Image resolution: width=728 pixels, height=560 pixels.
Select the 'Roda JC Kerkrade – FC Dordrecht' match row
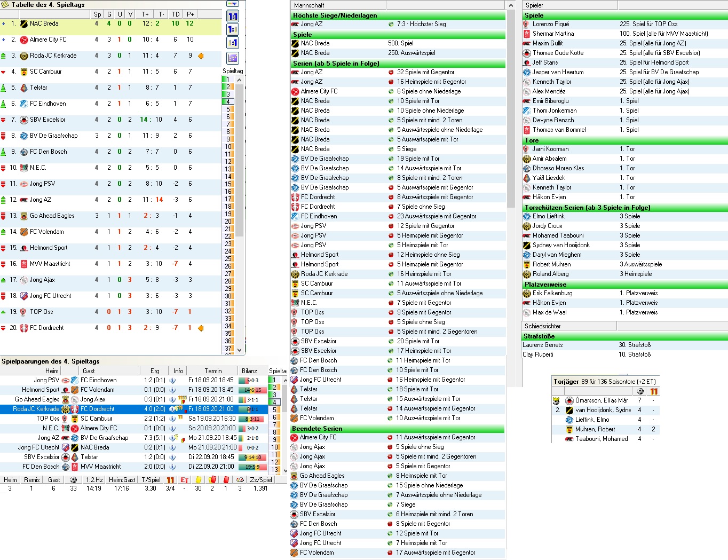[133, 409]
